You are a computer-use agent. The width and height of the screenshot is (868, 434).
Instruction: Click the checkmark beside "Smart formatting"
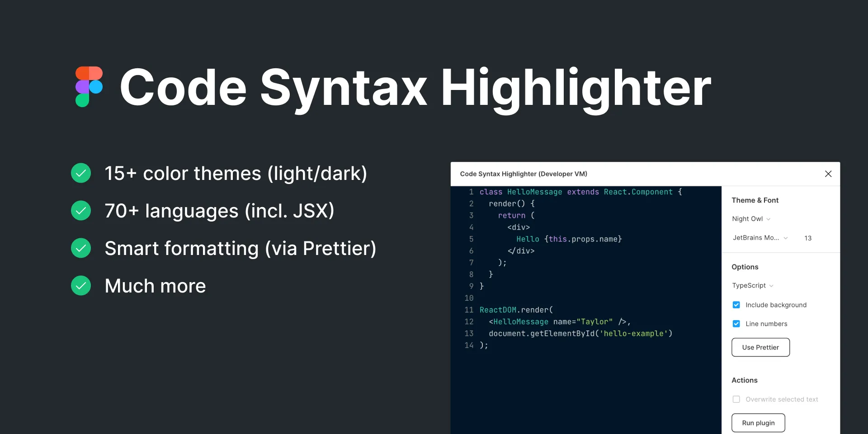click(81, 248)
